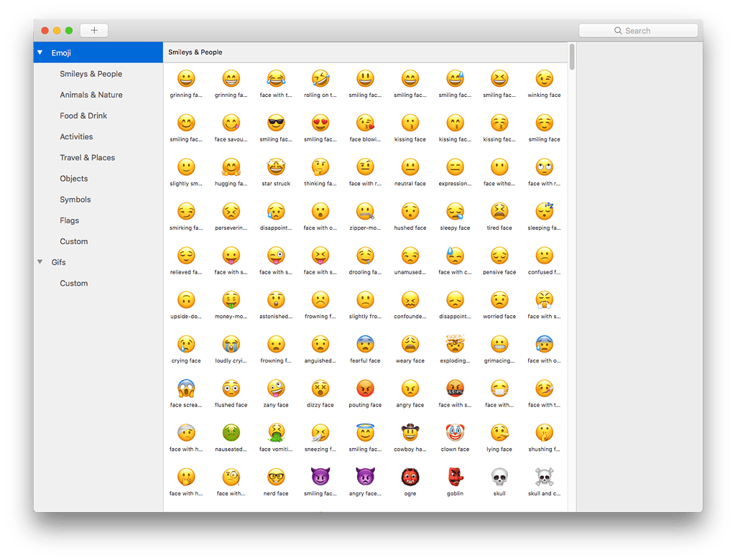
Task: Pick the smiling face with sunglasses emoji
Action: [x=276, y=123]
